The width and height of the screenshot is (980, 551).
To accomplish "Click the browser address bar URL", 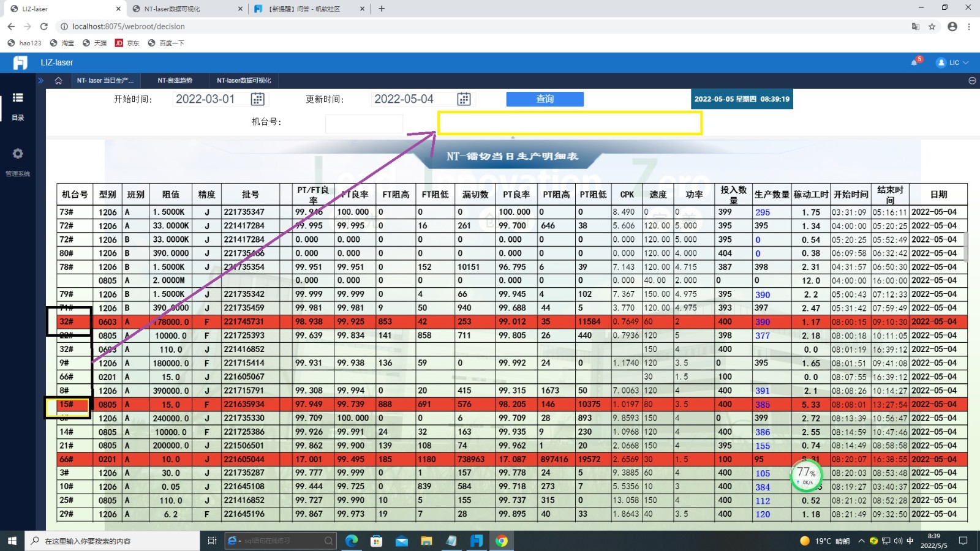I will click(x=128, y=26).
